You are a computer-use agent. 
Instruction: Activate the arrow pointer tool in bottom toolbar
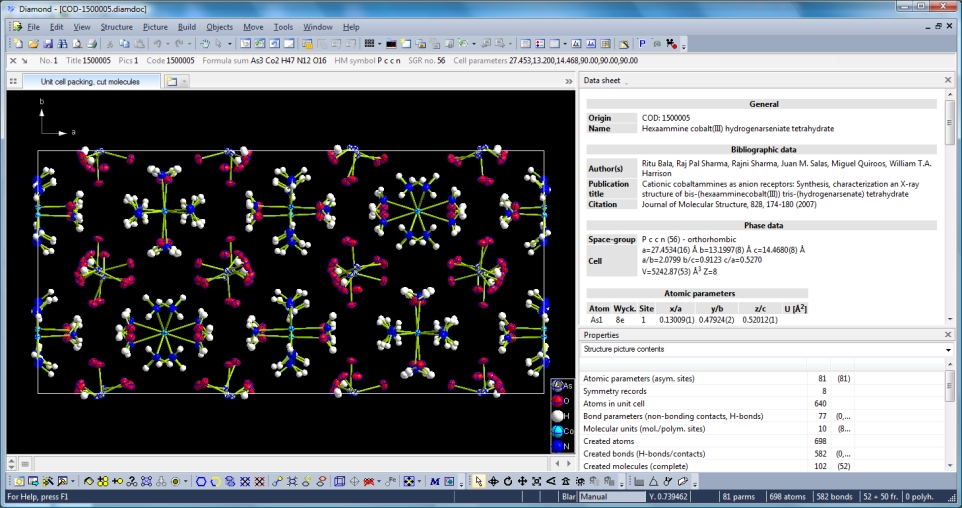(x=479, y=481)
